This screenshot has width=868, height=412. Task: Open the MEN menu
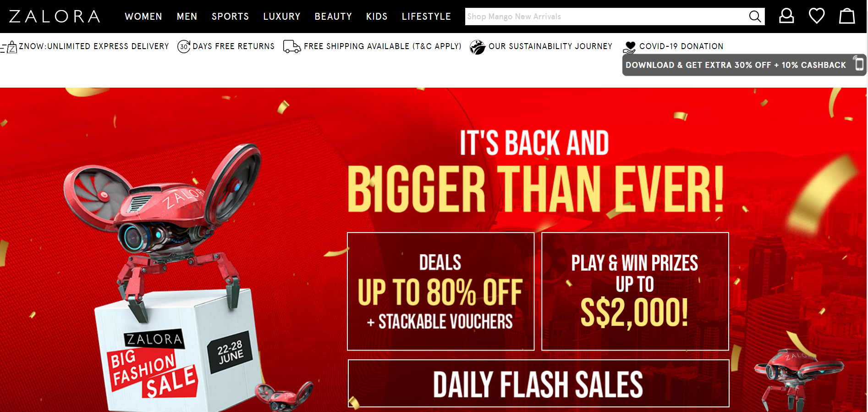tap(187, 17)
